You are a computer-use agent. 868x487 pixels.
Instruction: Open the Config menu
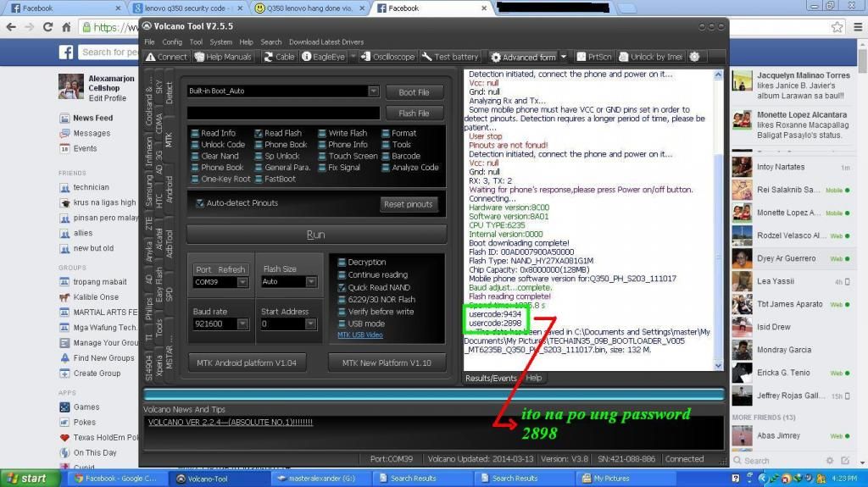[172, 42]
